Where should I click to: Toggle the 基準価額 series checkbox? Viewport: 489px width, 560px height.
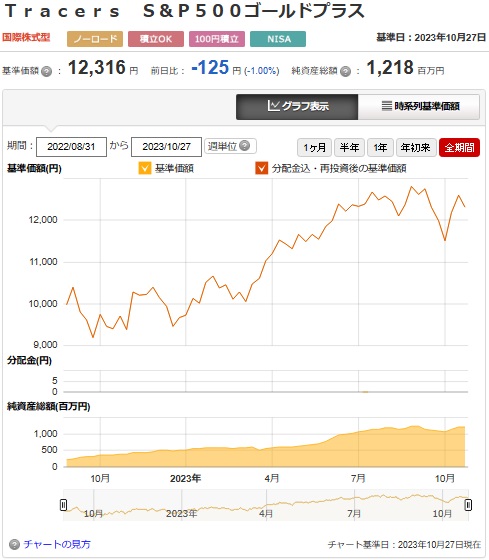(145, 168)
